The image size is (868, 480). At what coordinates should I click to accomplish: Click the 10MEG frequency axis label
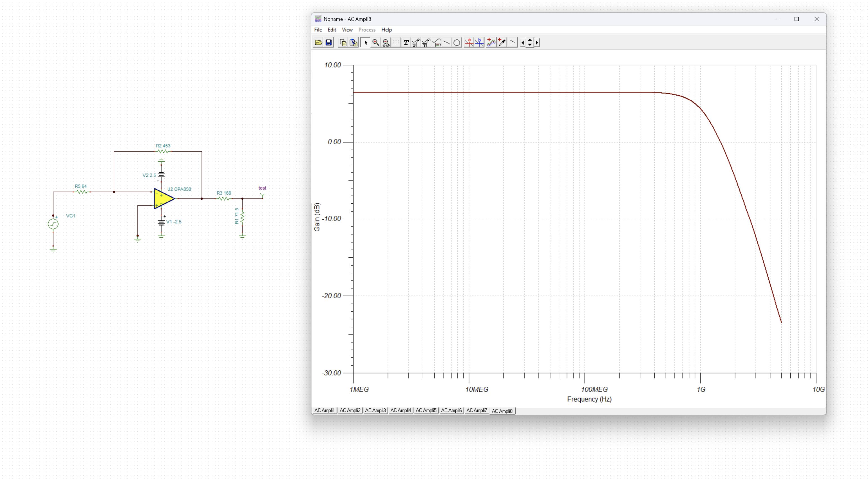476,389
